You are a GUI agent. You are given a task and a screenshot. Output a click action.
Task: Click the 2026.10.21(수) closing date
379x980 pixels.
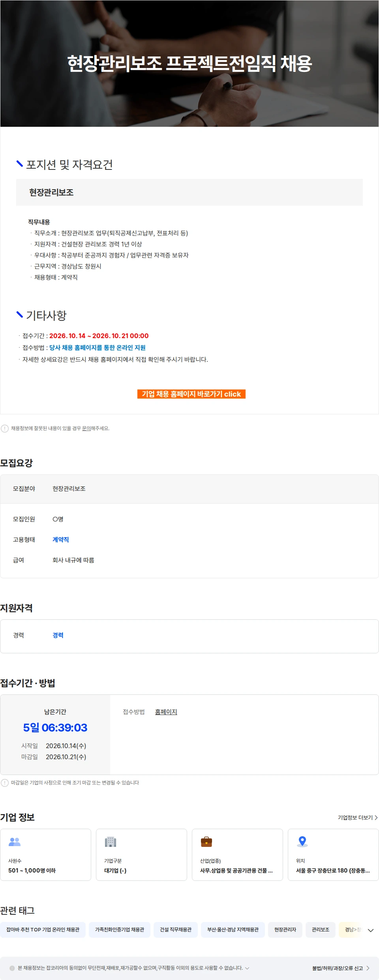click(x=66, y=757)
